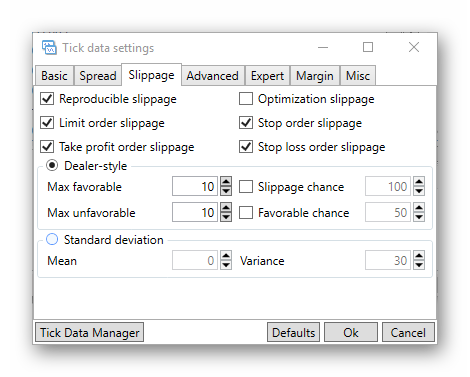Click the Slippage chance value field
The height and width of the screenshot is (377, 470).
pyautogui.click(x=388, y=186)
